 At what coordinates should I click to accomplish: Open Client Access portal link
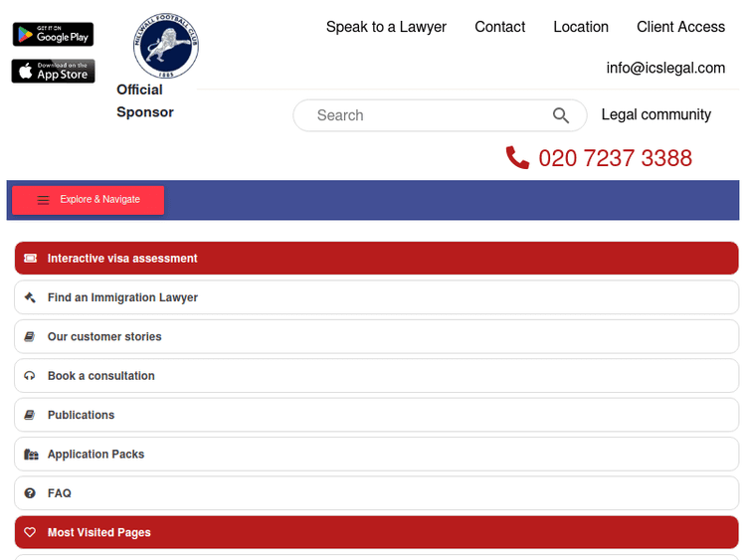point(680,27)
